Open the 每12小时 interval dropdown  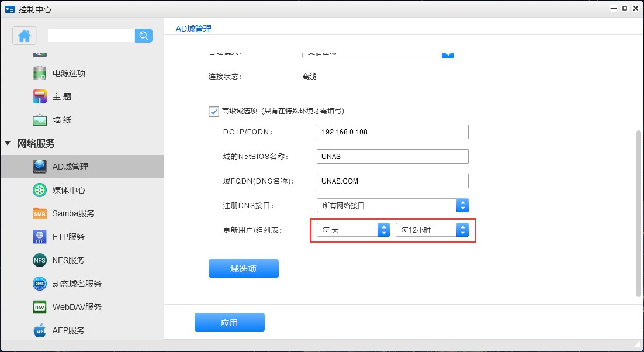click(x=432, y=230)
